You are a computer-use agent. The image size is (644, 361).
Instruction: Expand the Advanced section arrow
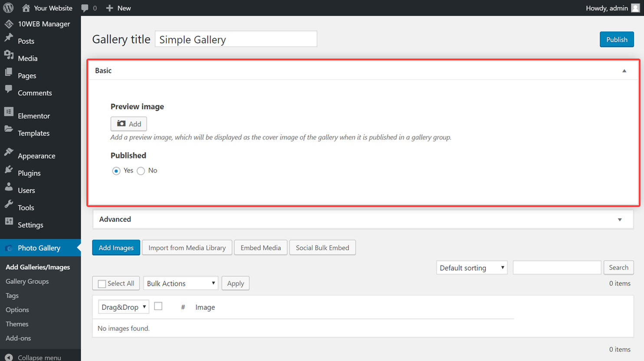[620, 220]
